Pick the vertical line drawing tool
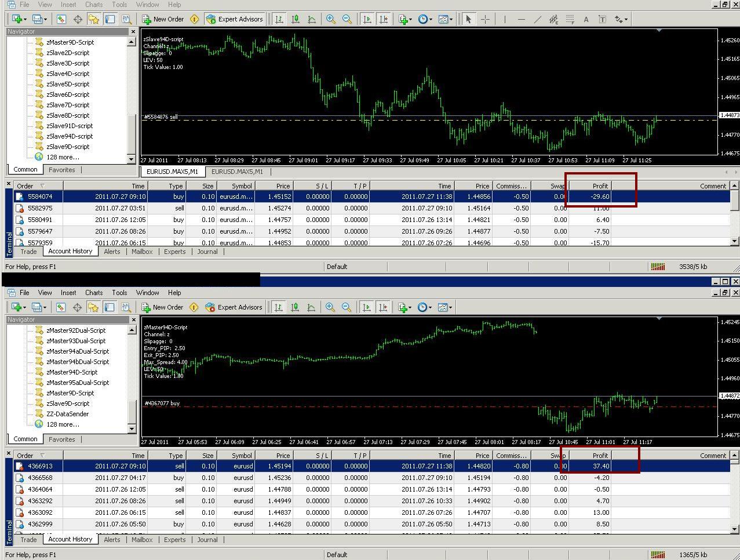 (x=505, y=19)
